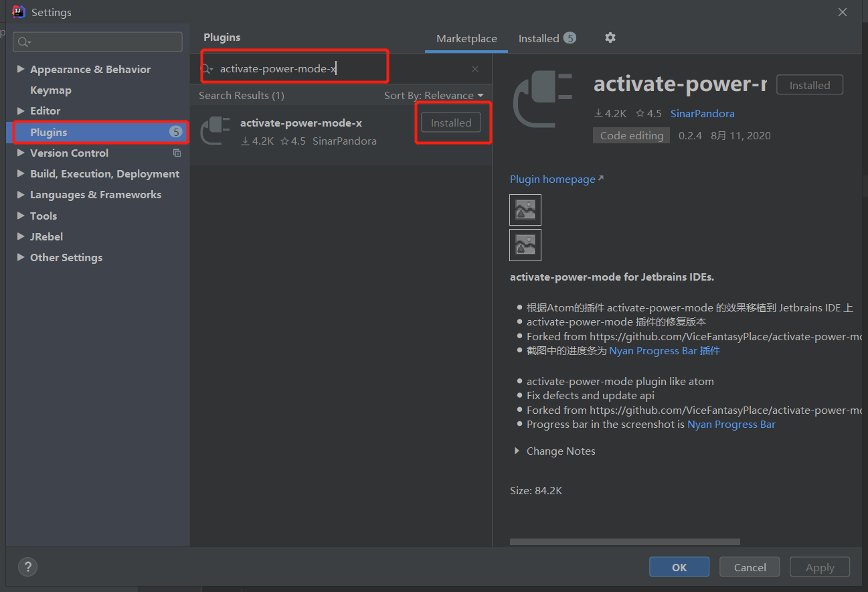Click the activate-power-mode-x plugin logo

215,131
